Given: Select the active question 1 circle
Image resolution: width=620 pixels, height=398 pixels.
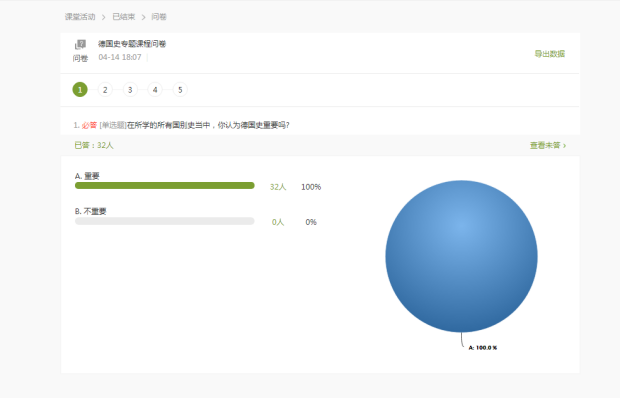Looking at the screenshot, I should tap(80, 90).
